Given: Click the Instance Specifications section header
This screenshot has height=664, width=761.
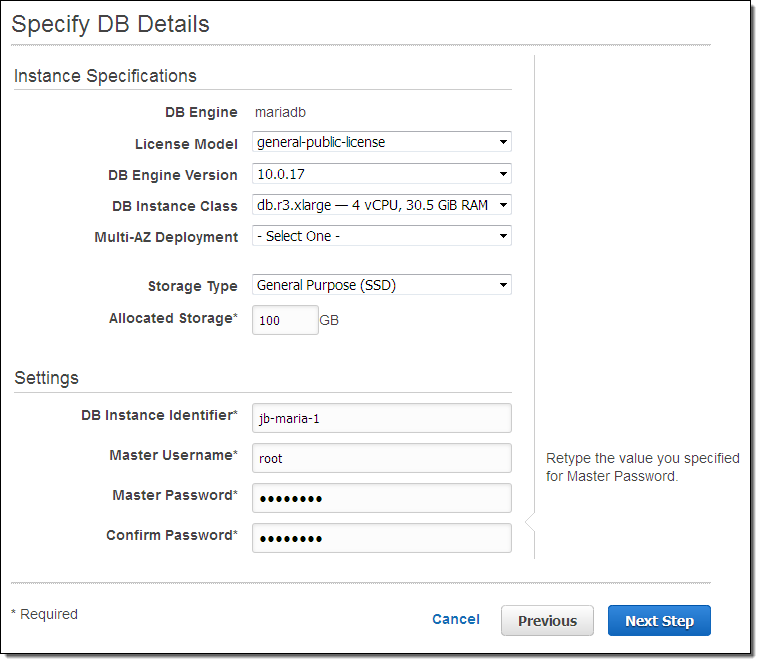Looking at the screenshot, I should pos(105,76).
